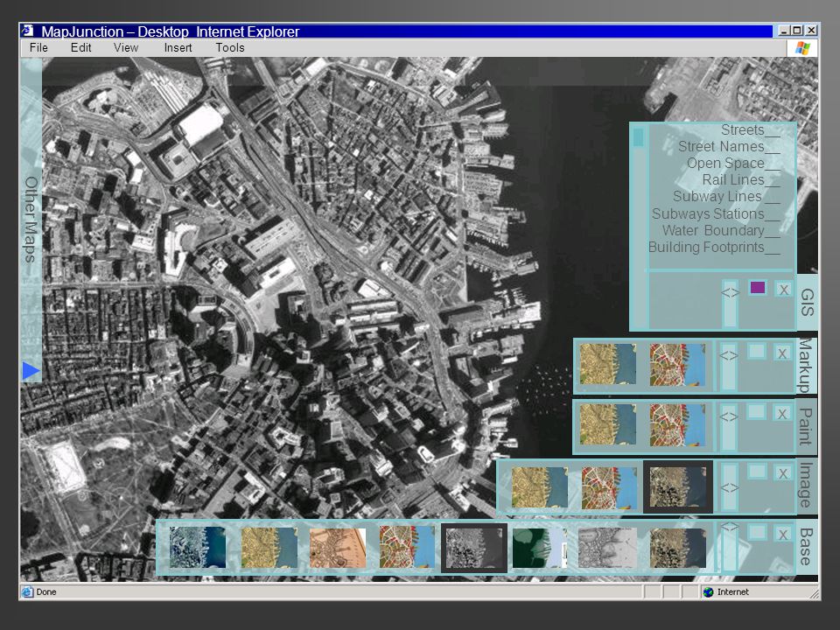
Task: Switch to the Markup side tab
Action: (x=807, y=366)
